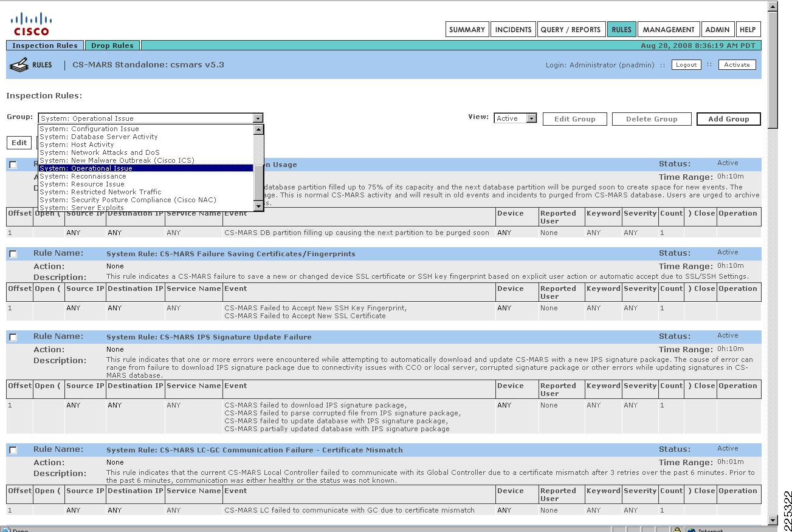
Task: Click event 'CS-MARS failed to download IPS signature package'
Action: click(315, 405)
